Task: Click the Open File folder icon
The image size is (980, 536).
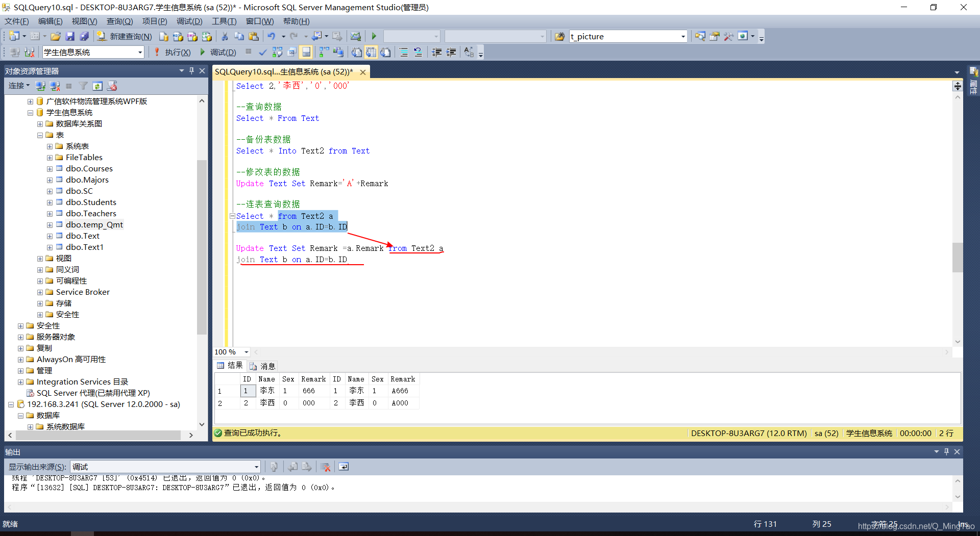Action: point(56,36)
